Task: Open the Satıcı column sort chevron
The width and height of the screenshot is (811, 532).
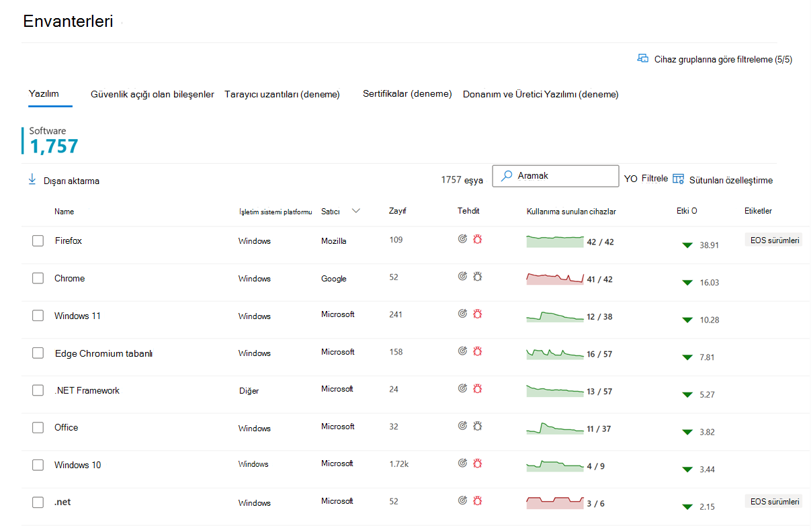Action: 356,211
